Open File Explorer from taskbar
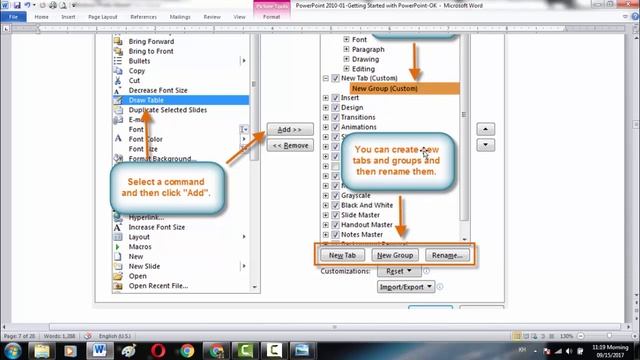Screen dimensions: 640x360 click(x=42, y=351)
